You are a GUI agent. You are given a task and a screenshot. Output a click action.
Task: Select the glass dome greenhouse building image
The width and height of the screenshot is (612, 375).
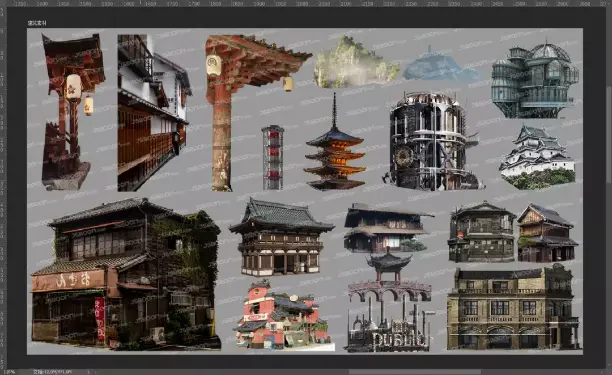click(x=535, y=79)
